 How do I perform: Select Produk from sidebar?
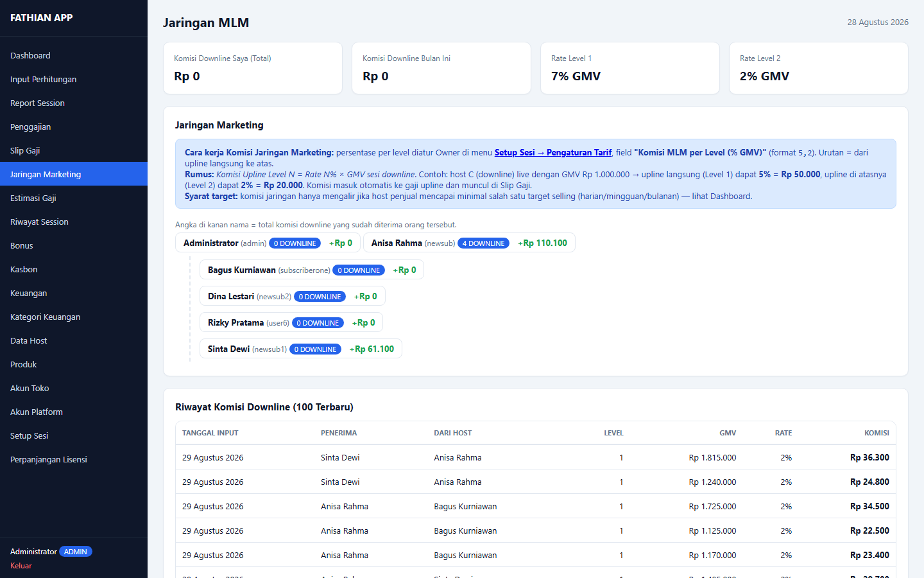pos(74,365)
